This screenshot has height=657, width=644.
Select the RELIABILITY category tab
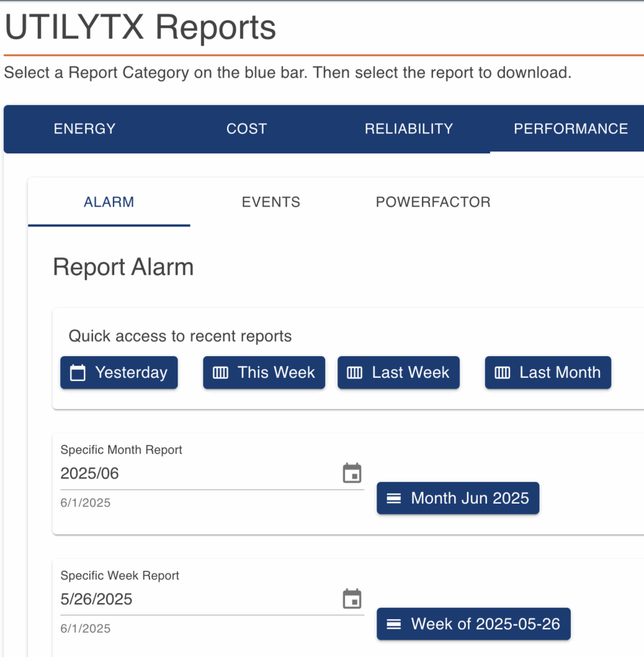tap(409, 129)
